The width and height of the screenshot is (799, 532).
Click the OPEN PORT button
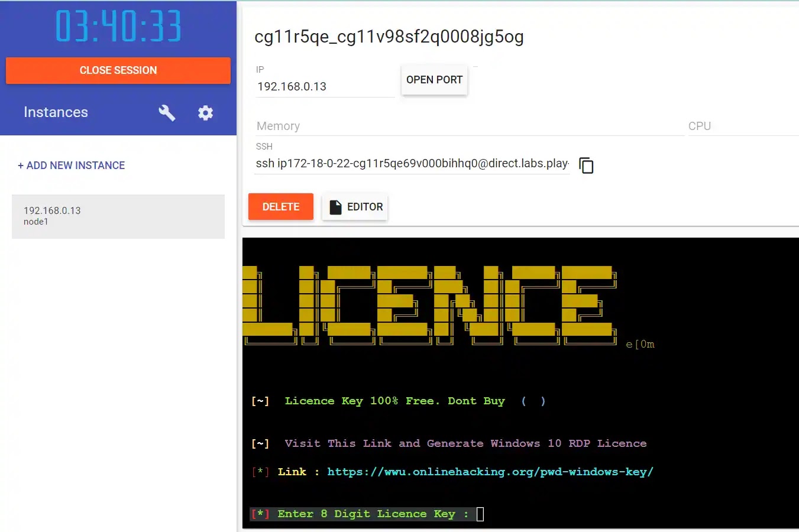[434, 80]
